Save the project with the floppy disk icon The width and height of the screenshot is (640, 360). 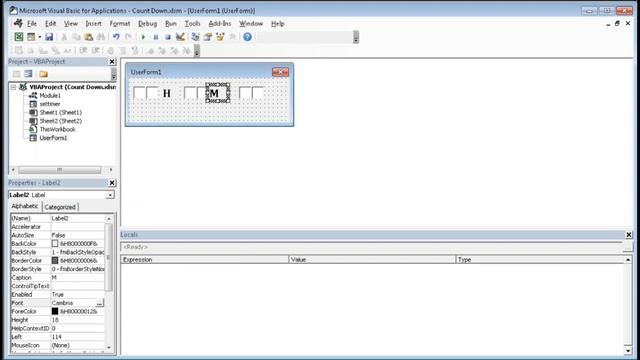pos(49,37)
